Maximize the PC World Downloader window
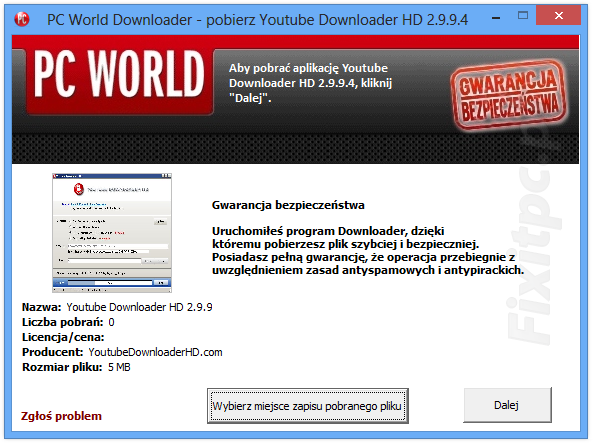The height and width of the screenshot is (443, 593). [523, 16]
